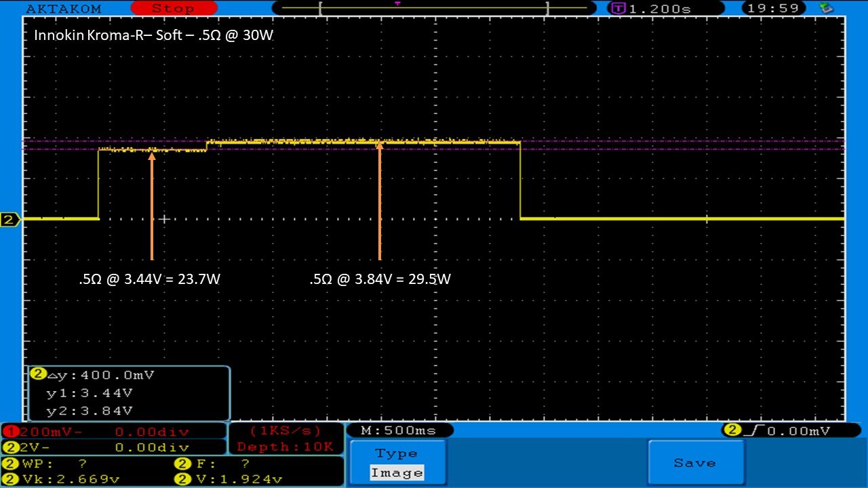Screen dimensions: 868x488
Task: Select the red channel 1 badge at 200mV
Action: tap(10, 432)
